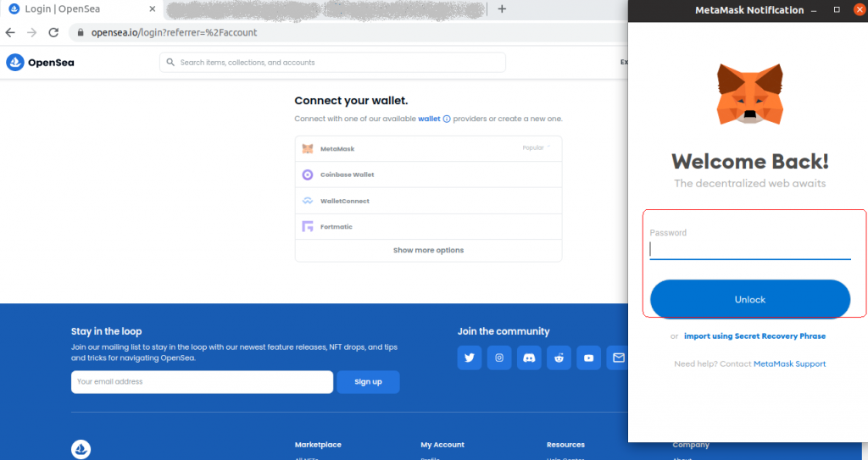The height and width of the screenshot is (460, 868).
Task: Select MetaMask wallet provider
Action: pos(428,149)
